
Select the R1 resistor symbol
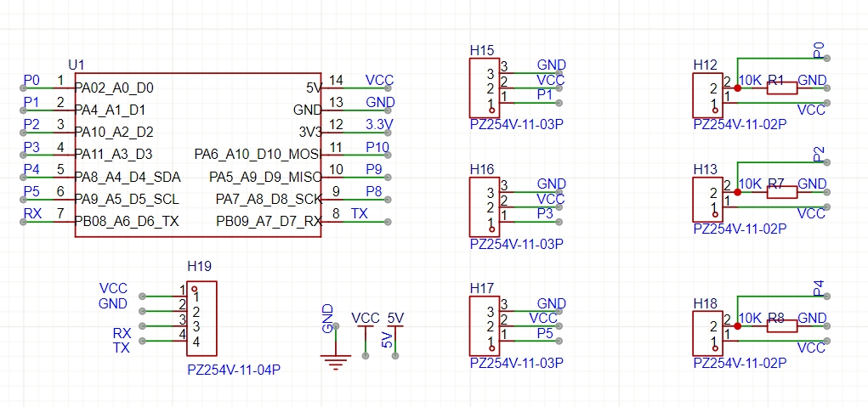(781, 88)
